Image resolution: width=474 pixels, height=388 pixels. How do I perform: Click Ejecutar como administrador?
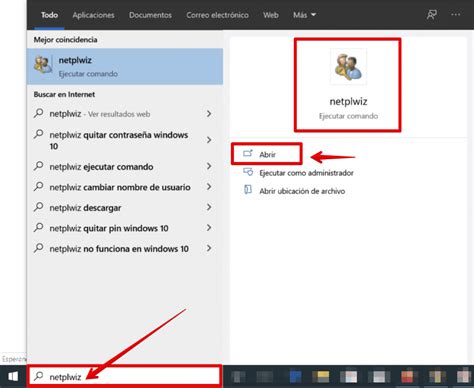[x=306, y=173]
